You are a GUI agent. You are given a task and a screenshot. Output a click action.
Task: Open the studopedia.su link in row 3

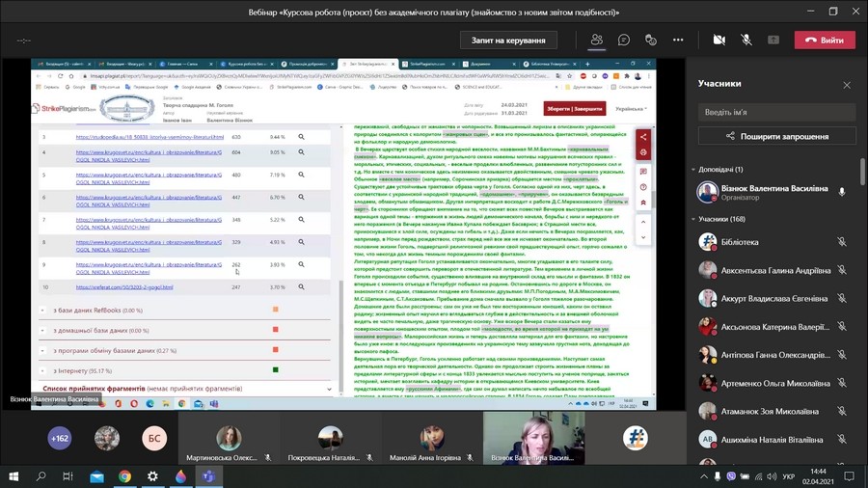point(150,137)
